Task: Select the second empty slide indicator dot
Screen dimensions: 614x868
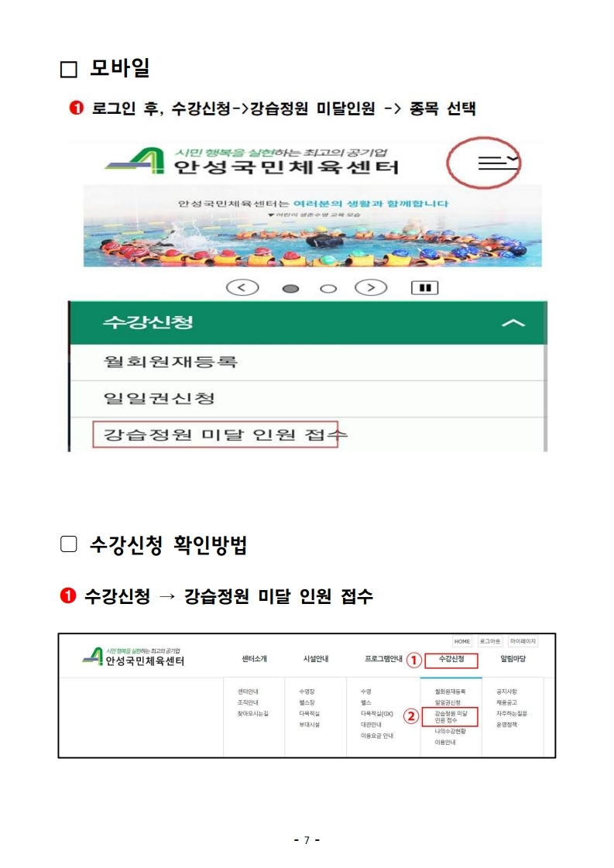Action: [328, 288]
